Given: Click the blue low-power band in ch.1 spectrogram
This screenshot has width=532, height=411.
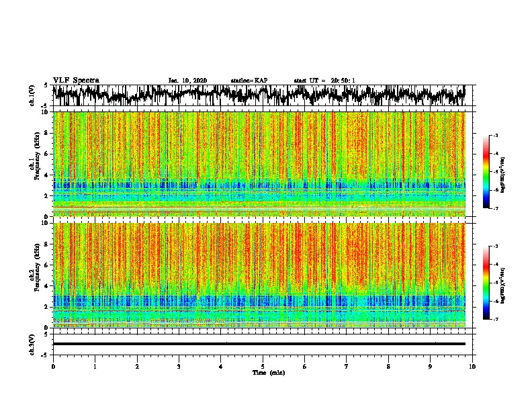Looking at the screenshot, I should 259,185.
